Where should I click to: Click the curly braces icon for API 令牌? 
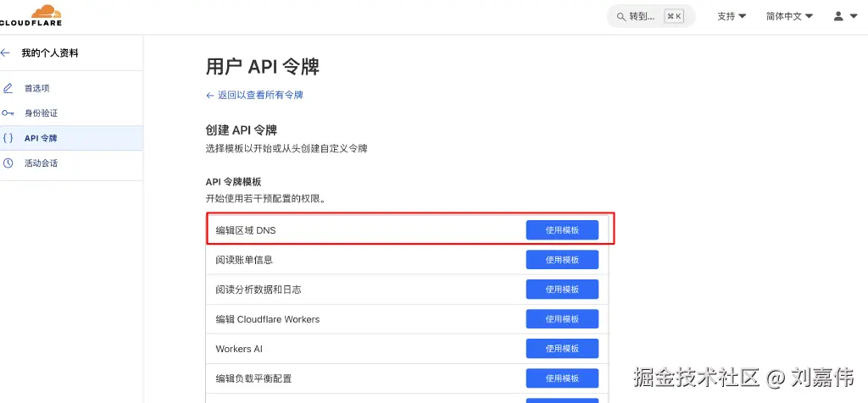(x=8, y=138)
